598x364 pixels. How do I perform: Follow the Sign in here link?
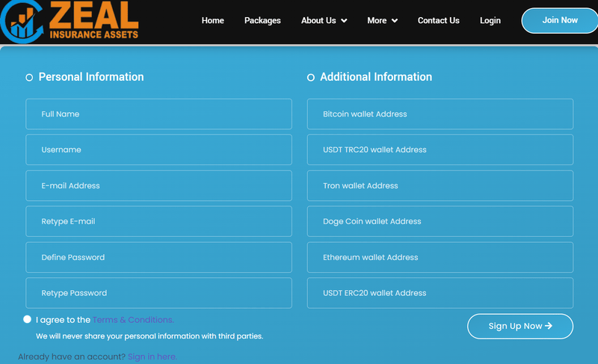152,357
